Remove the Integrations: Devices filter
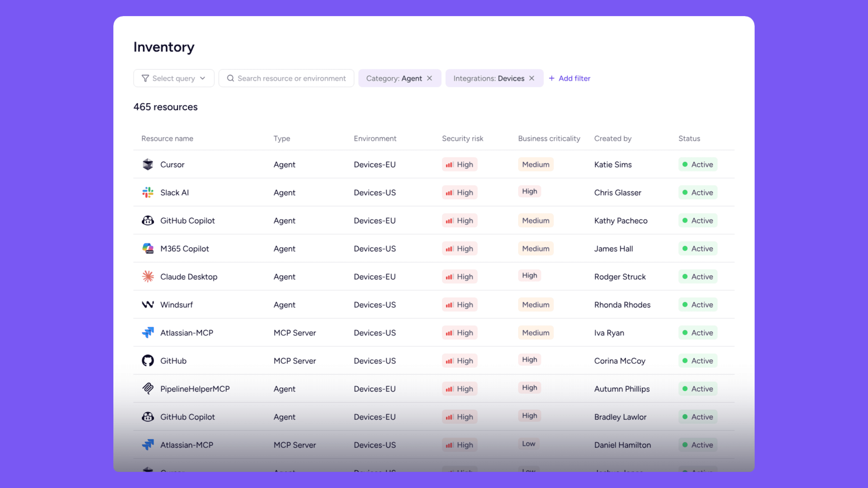The height and width of the screenshot is (488, 868). (x=532, y=78)
